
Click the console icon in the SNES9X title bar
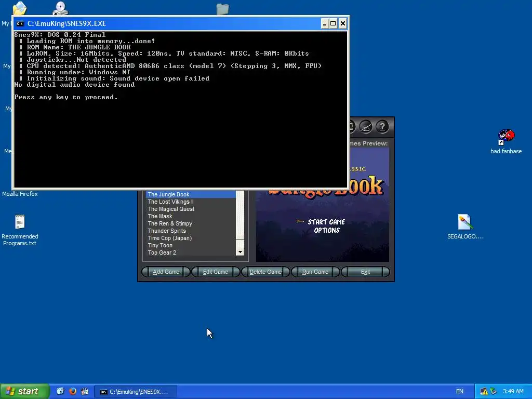[x=20, y=23]
